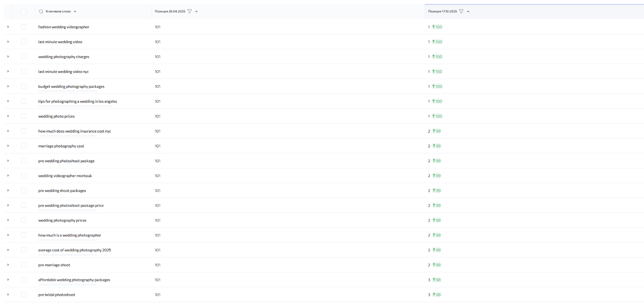The image size is (644, 306).
Task: Expand the affordable wedding photography packages row
Action: (x=8, y=280)
